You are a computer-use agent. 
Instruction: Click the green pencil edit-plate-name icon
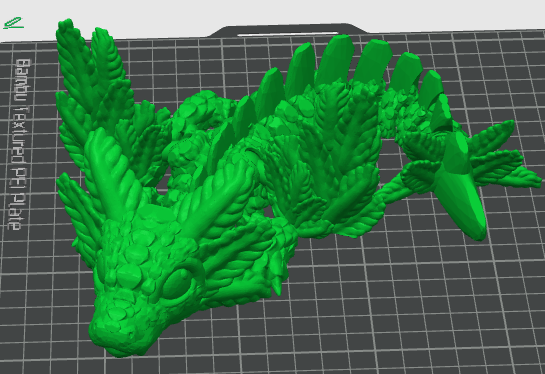[x=14, y=23]
